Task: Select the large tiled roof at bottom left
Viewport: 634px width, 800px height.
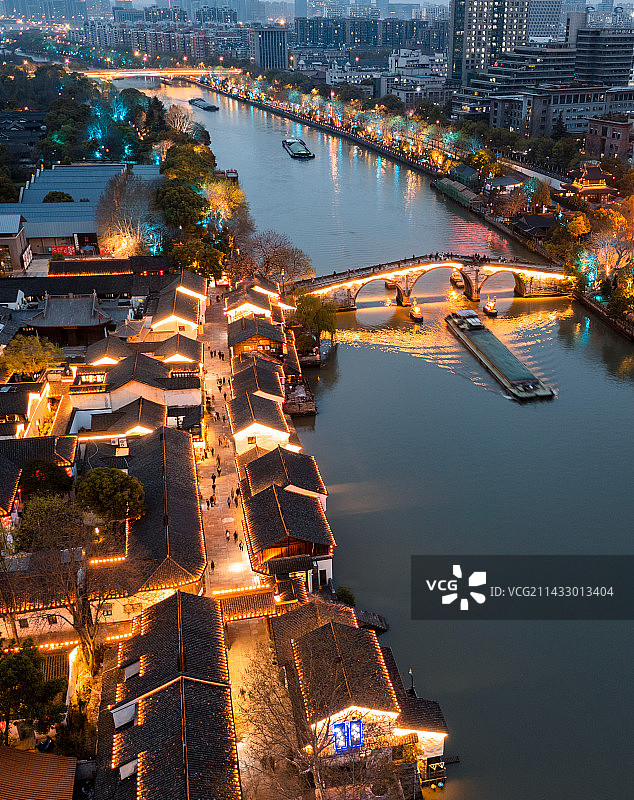Action: pos(170,700)
